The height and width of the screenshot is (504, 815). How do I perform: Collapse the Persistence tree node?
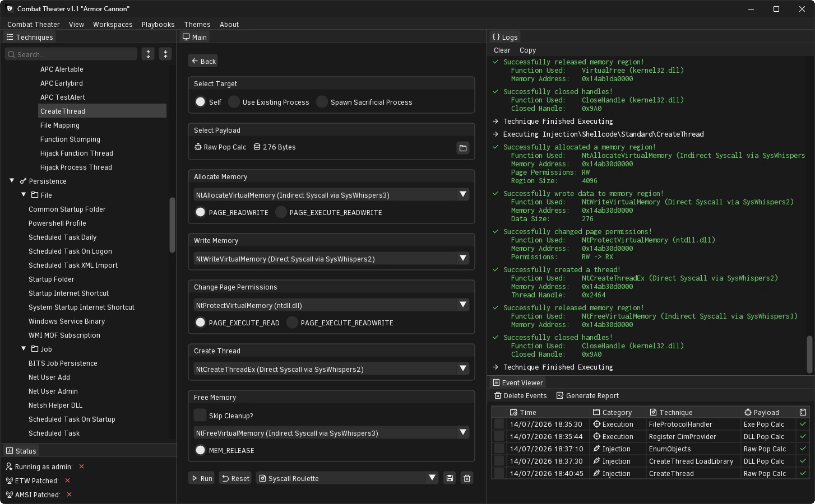point(12,181)
